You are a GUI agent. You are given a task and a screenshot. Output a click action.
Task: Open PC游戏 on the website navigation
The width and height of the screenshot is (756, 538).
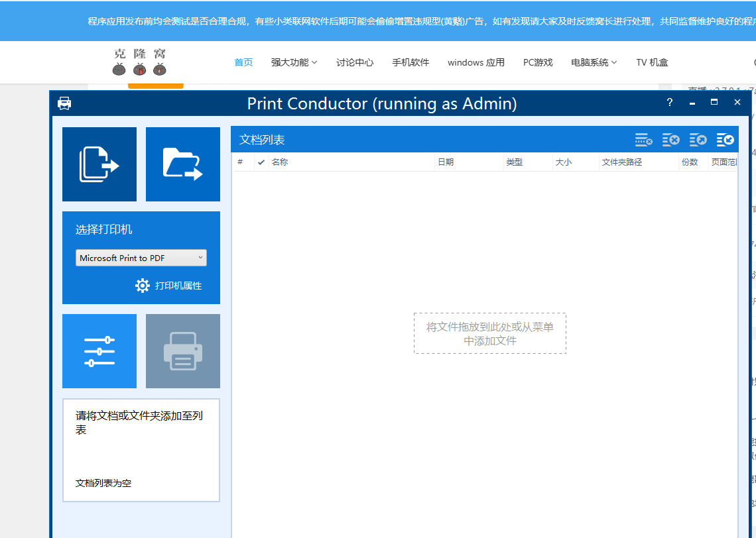point(538,63)
